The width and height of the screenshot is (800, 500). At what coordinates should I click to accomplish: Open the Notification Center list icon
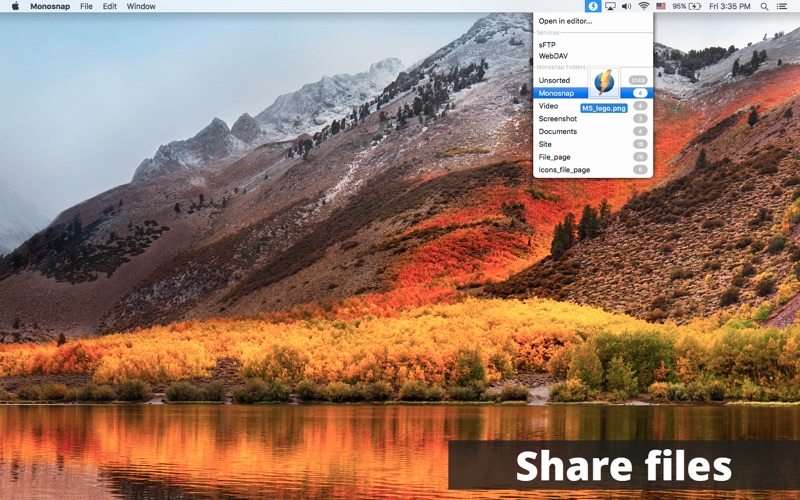782,6
